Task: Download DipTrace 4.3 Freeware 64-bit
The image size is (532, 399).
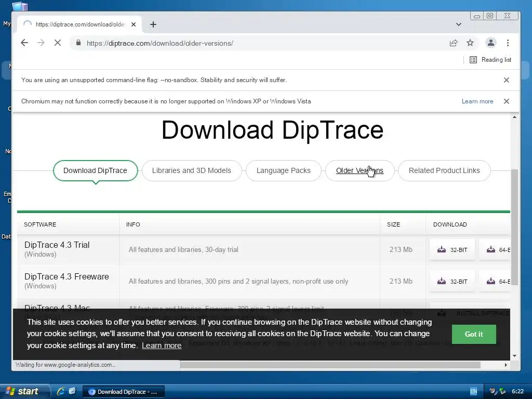Action: click(495, 281)
